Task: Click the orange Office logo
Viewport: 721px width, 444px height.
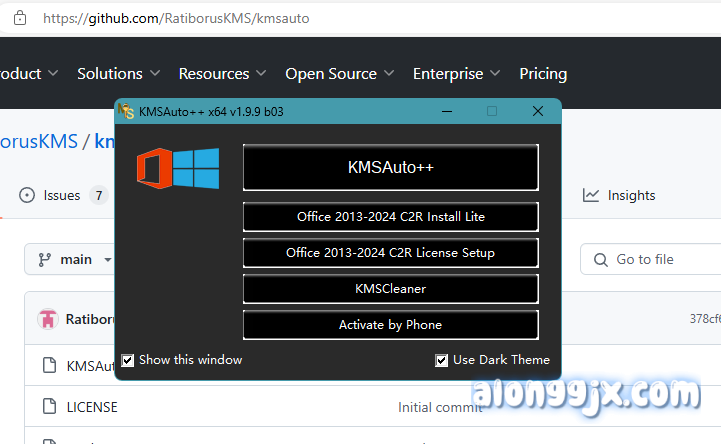Action: pos(154,167)
